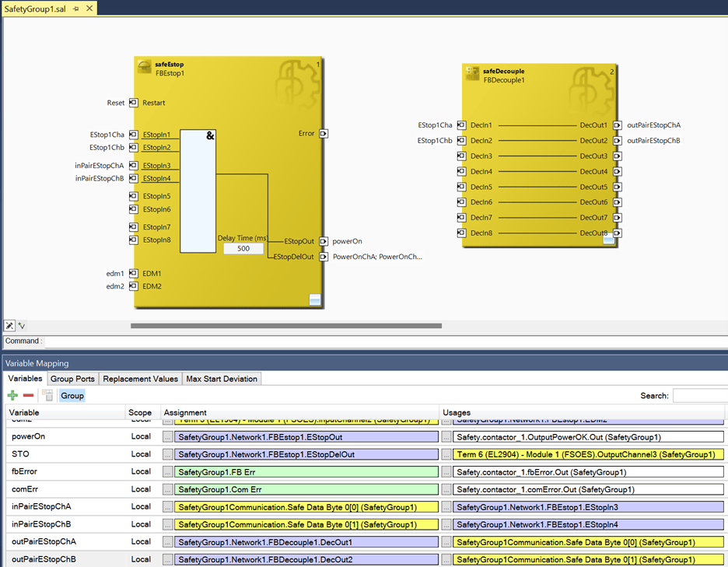The height and width of the screenshot is (567, 728).
Task: Select the unassigned EStopIn8 input port
Action: coord(134,240)
